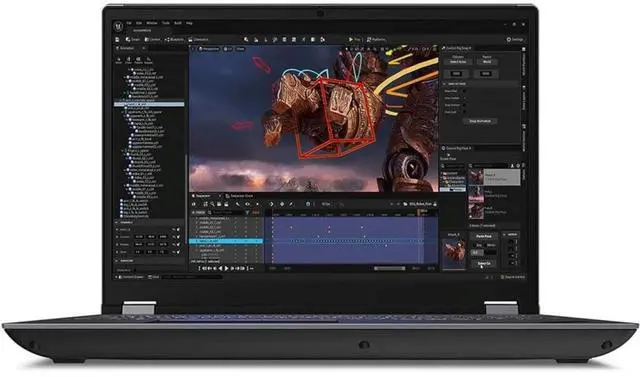Switch to the Sequencer tab
The height and width of the screenshot is (377, 640).
203,196
